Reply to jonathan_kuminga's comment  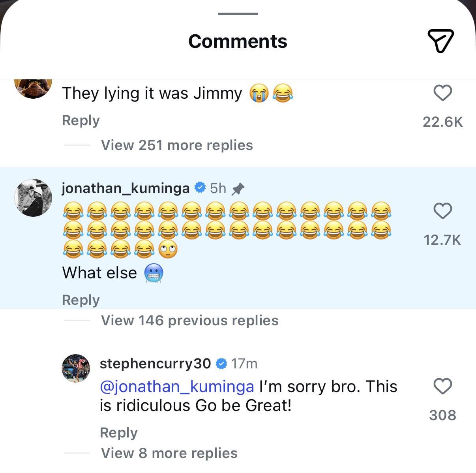[x=81, y=300]
